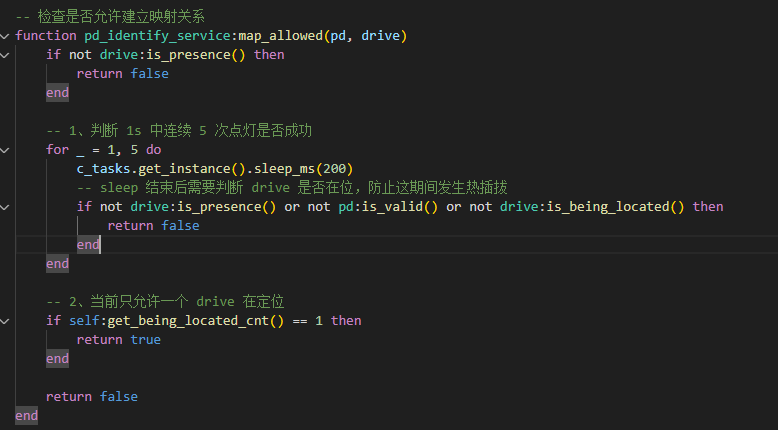Image resolution: width=778 pixels, height=430 pixels.
Task: Click the c_tasks identifier
Action: click(103, 168)
